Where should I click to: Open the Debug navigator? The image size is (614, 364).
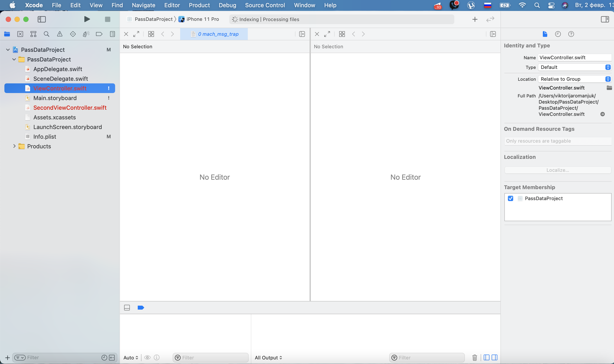click(x=86, y=34)
